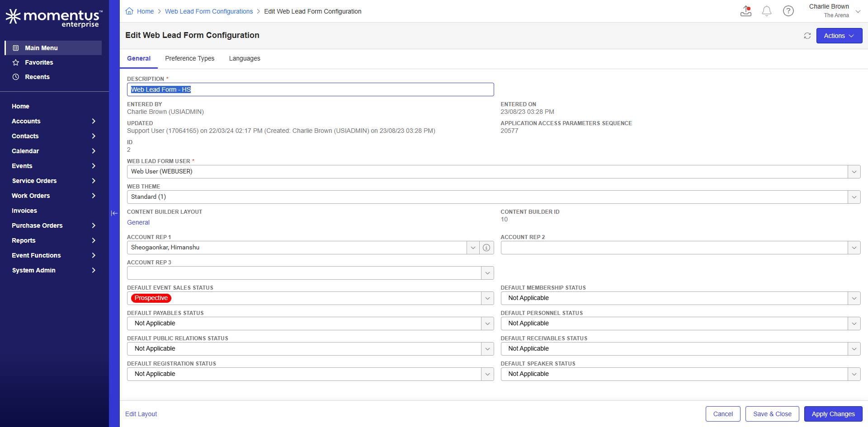Viewport: 868px width, 427px height.
Task: Click the Description input field
Action: click(x=310, y=89)
